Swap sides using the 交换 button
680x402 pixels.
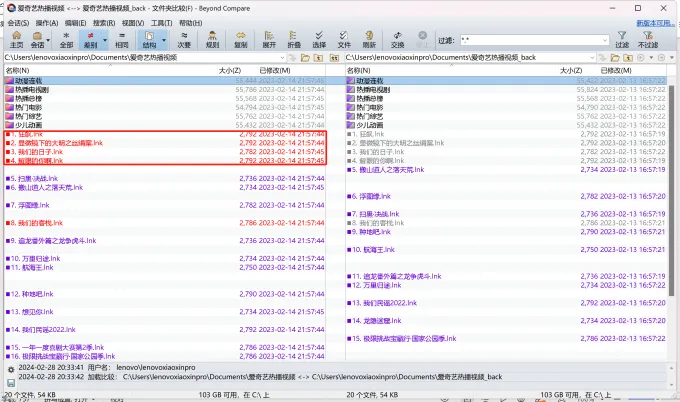pyautogui.click(x=397, y=39)
